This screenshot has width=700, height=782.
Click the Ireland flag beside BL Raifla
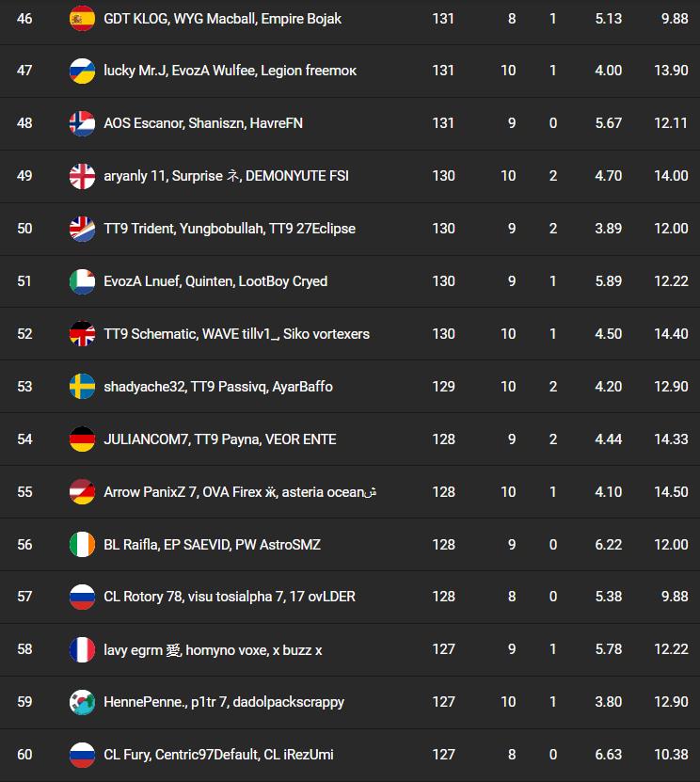[83, 545]
